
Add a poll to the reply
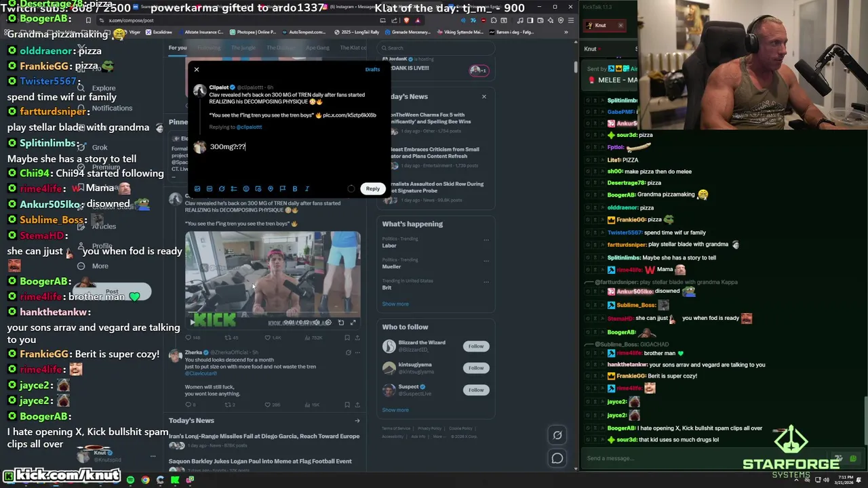tap(234, 189)
